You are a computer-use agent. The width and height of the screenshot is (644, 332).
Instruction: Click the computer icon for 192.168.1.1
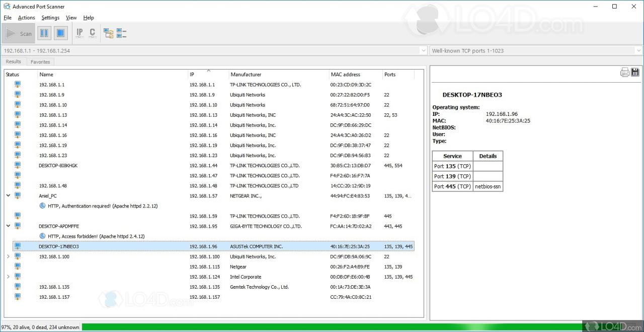(18, 84)
